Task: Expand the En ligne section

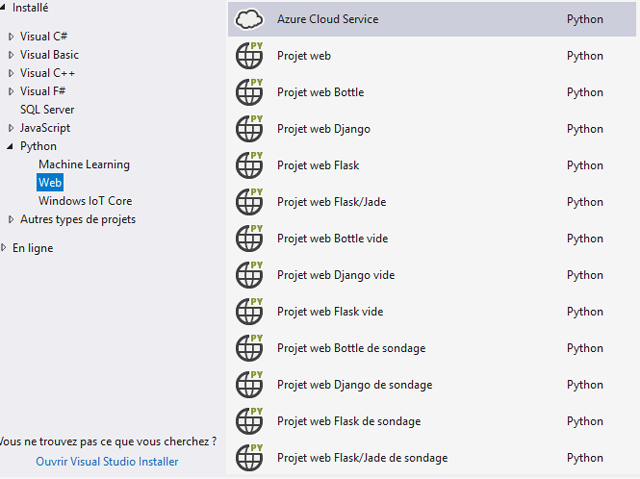Action: click(x=4, y=247)
